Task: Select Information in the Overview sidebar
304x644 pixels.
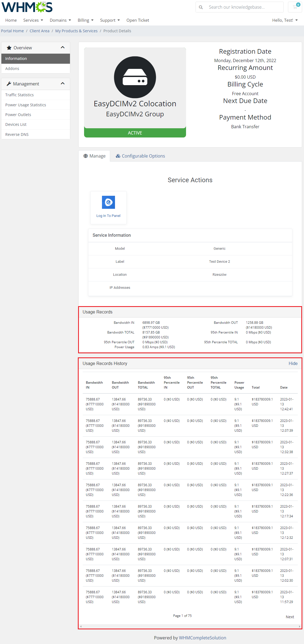Action: tap(36, 59)
